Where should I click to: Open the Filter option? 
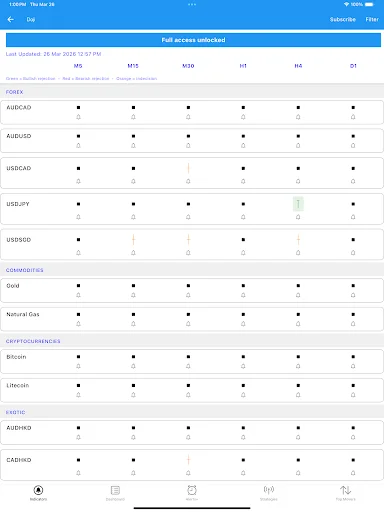(372, 19)
